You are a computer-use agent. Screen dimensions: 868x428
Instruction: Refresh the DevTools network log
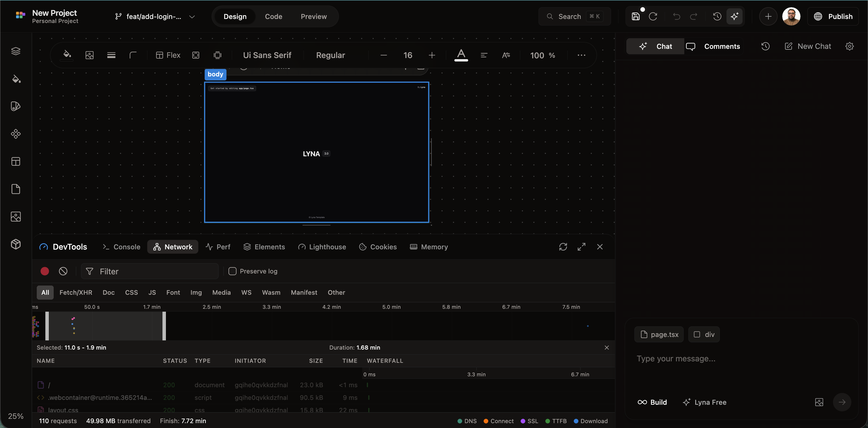563,246
